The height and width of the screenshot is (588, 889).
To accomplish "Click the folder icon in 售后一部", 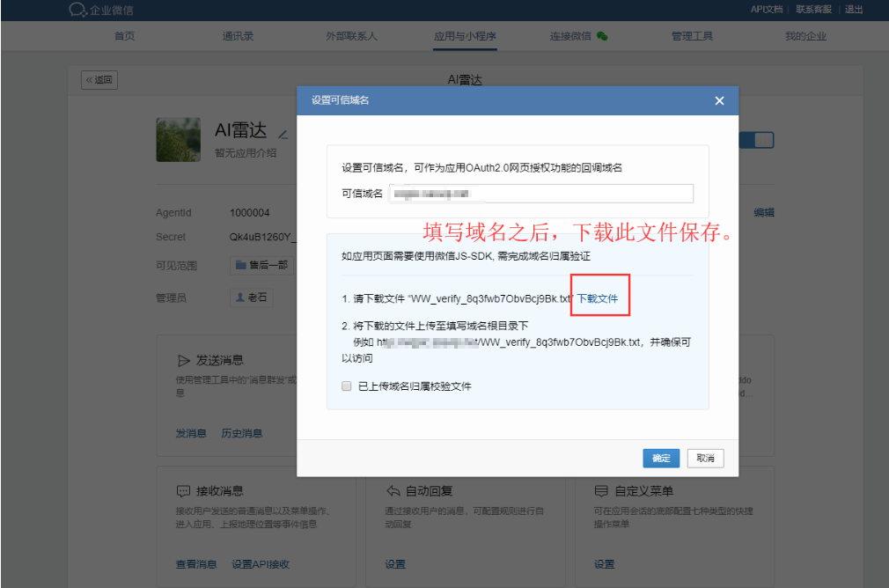I will pyautogui.click(x=241, y=265).
